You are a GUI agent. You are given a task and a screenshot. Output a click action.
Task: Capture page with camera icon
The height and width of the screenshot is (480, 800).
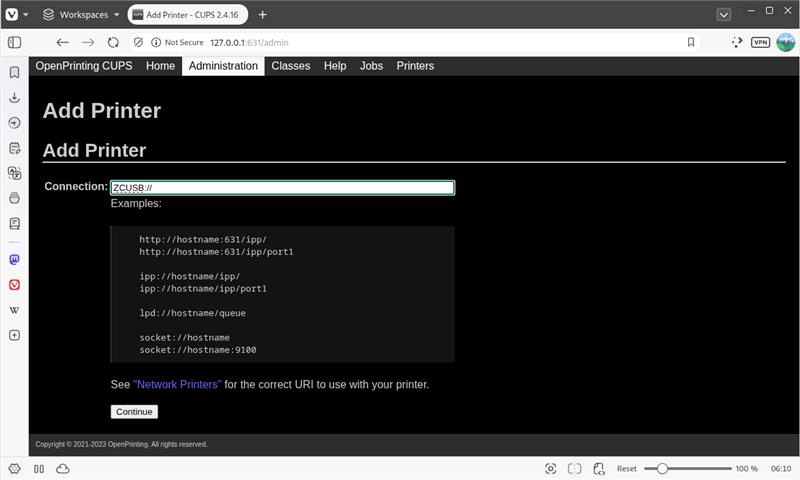click(550, 469)
